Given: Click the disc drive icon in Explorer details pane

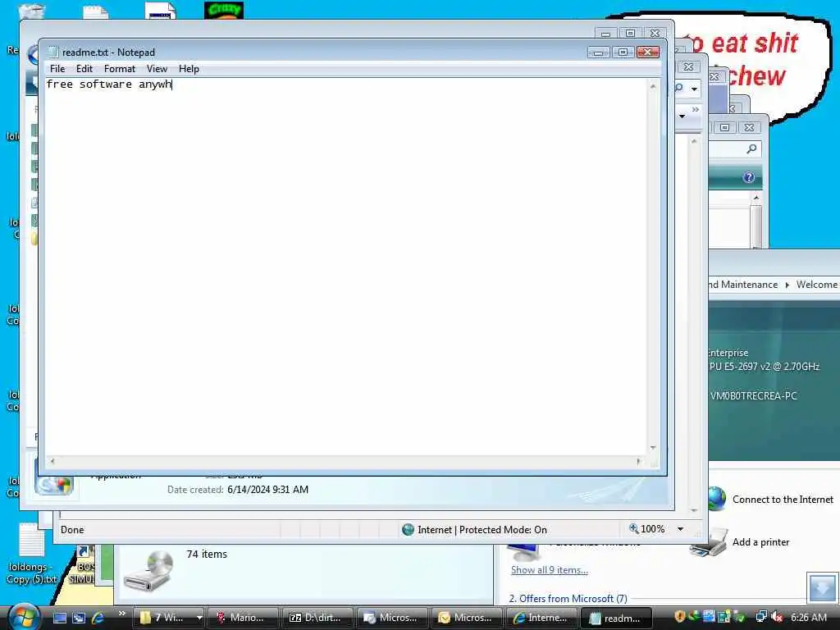Looking at the screenshot, I should [x=149, y=571].
